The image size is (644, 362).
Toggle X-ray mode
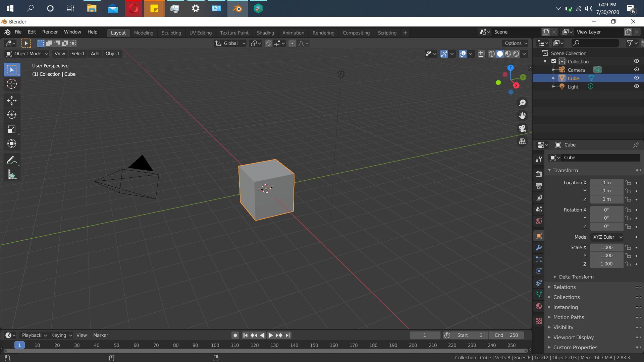point(481,54)
